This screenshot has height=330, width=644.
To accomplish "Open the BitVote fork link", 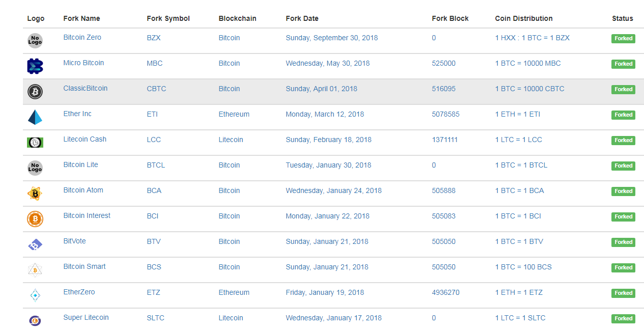I will [x=75, y=241].
